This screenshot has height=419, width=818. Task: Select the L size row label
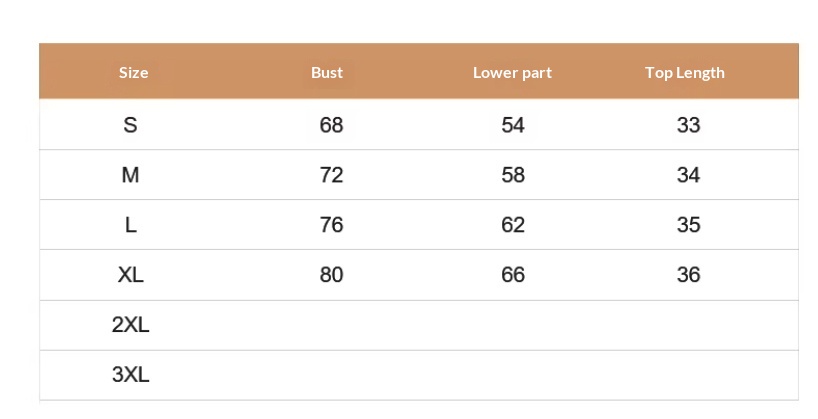click(x=130, y=225)
